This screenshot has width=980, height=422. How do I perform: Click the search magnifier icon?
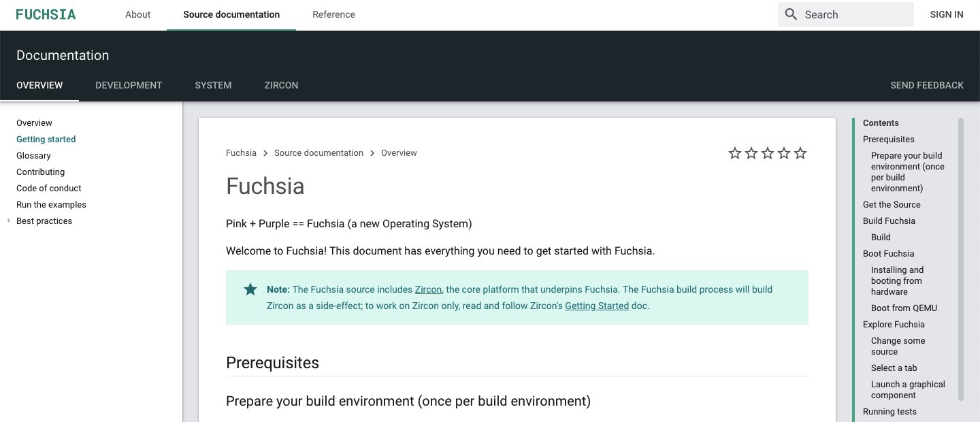coord(791,14)
